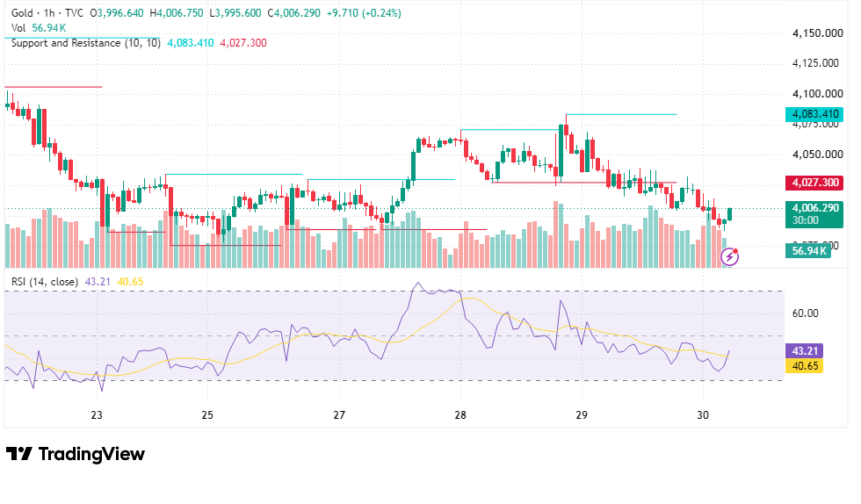This screenshot has height=504, width=861.
Task: Click the 4,006.290 current price label
Action: click(x=815, y=208)
